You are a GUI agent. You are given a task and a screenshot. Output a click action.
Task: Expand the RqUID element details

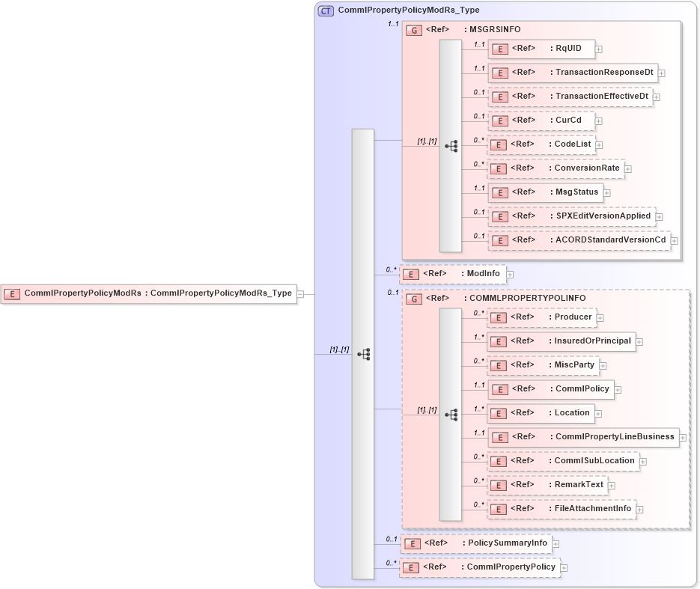pos(597,49)
